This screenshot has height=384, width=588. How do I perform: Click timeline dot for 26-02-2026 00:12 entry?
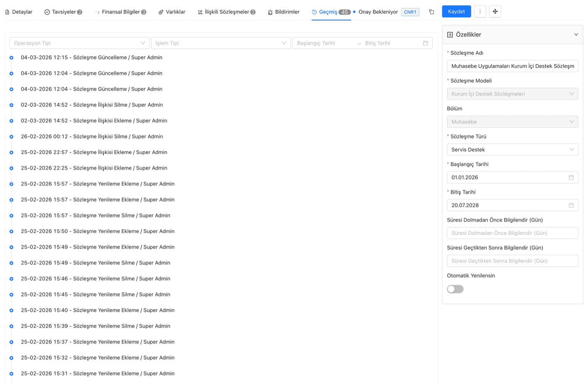pyautogui.click(x=11, y=136)
